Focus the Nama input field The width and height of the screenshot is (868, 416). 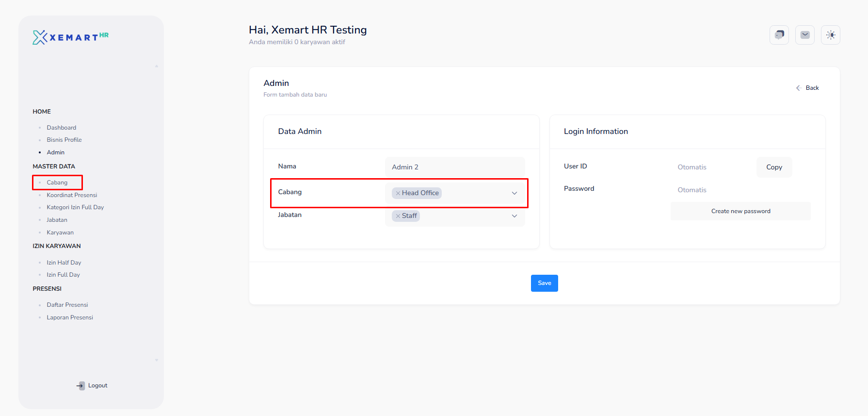point(454,167)
